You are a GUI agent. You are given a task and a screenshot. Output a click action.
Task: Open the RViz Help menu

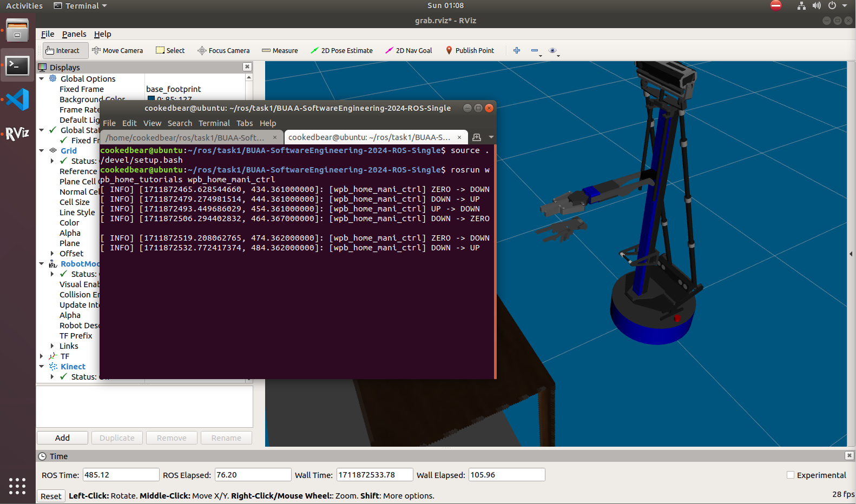(x=102, y=34)
